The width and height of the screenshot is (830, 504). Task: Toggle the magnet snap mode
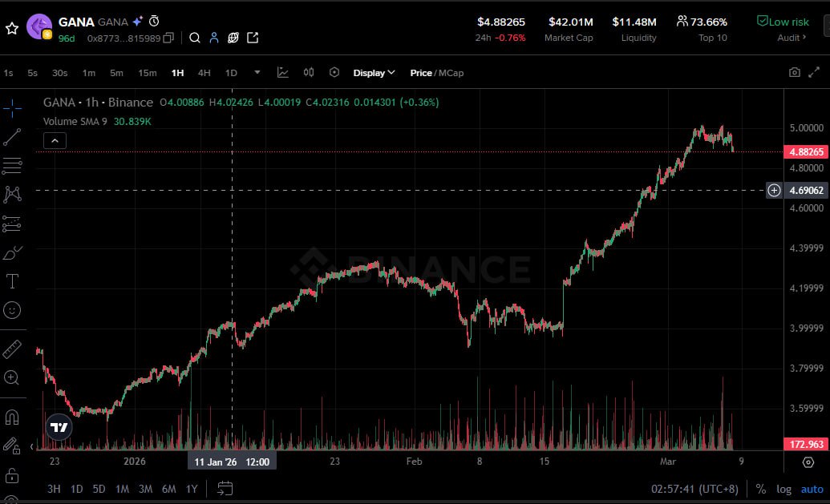pos(12,417)
